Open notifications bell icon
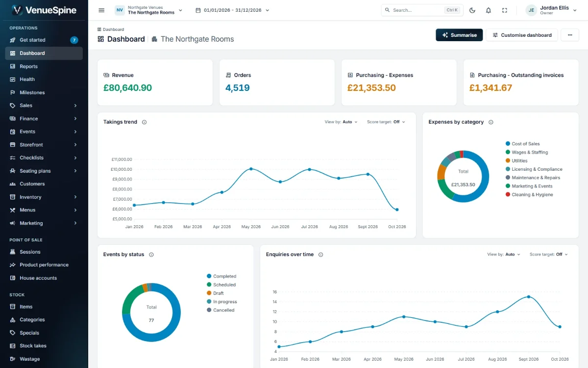 click(x=489, y=10)
